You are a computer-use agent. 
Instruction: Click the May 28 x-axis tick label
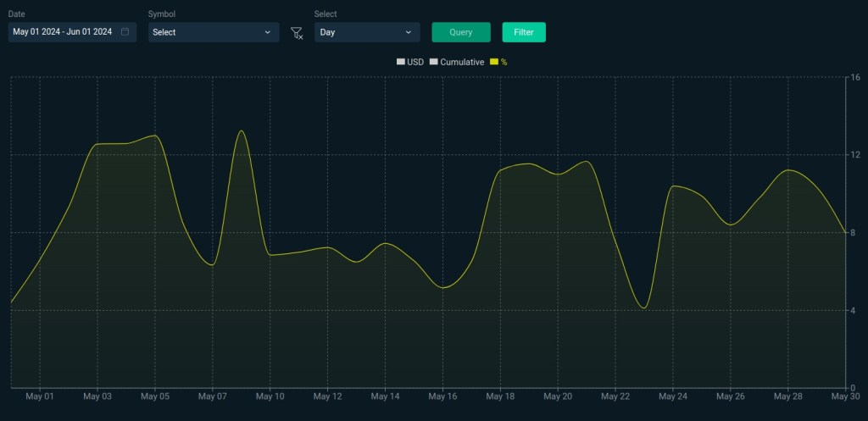click(x=788, y=396)
